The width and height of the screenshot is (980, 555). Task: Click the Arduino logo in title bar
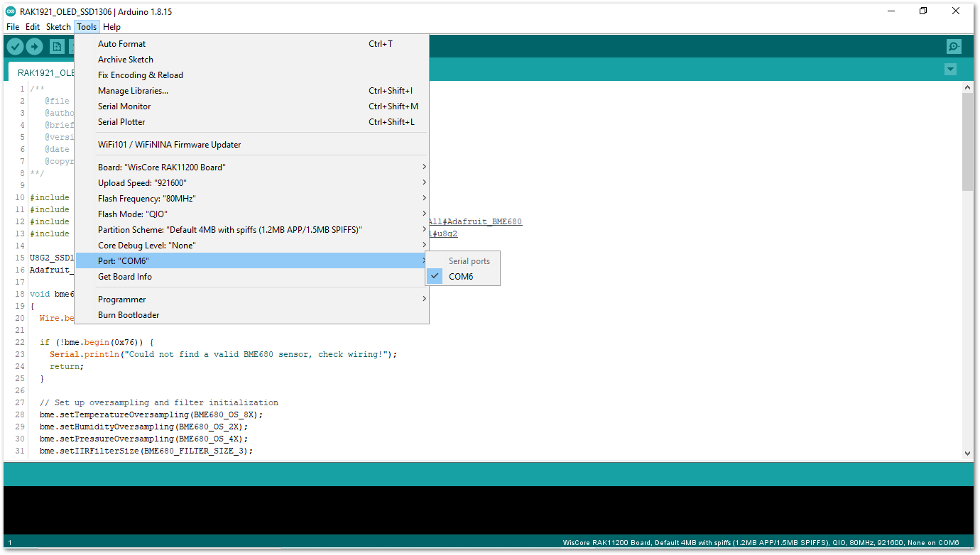[11, 11]
